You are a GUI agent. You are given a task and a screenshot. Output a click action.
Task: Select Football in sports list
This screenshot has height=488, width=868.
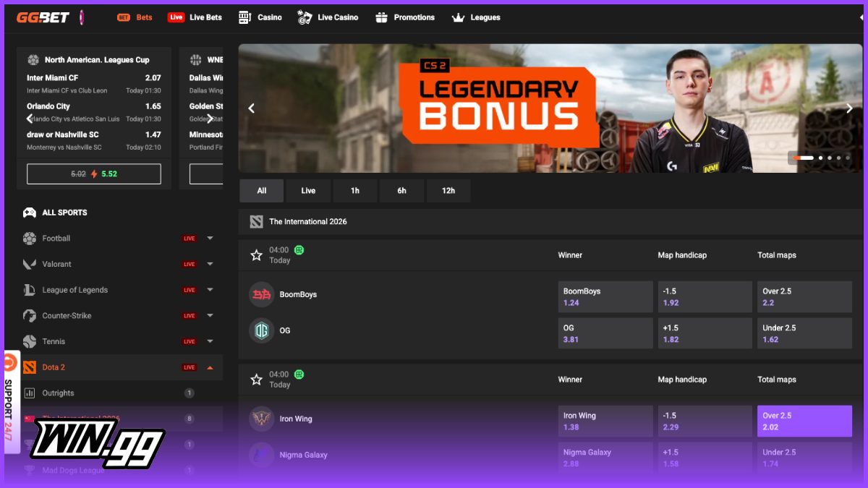point(56,239)
